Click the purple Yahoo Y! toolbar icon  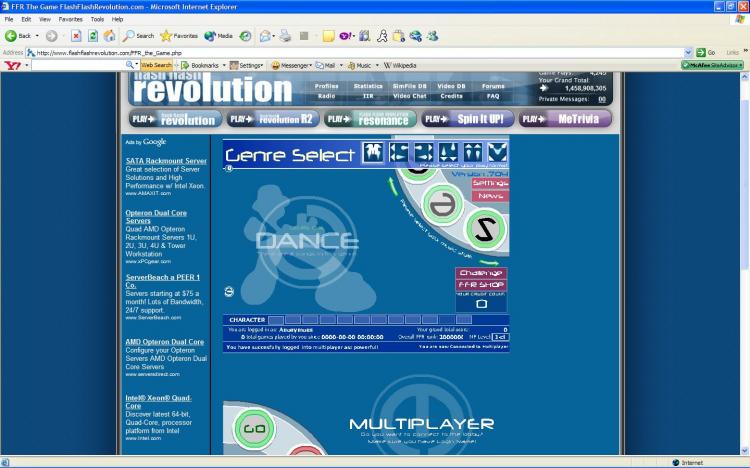tap(346, 36)
